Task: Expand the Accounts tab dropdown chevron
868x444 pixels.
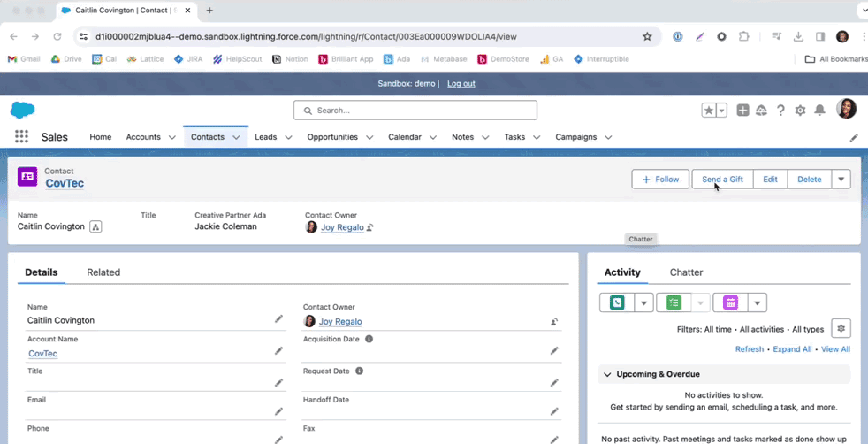Action: 172,137
